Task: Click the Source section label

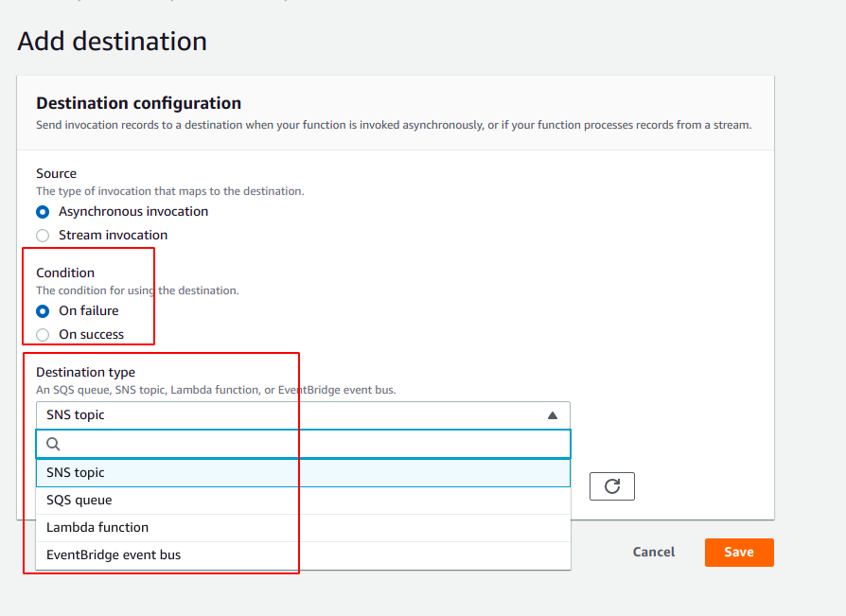Action: coord(56,173)
